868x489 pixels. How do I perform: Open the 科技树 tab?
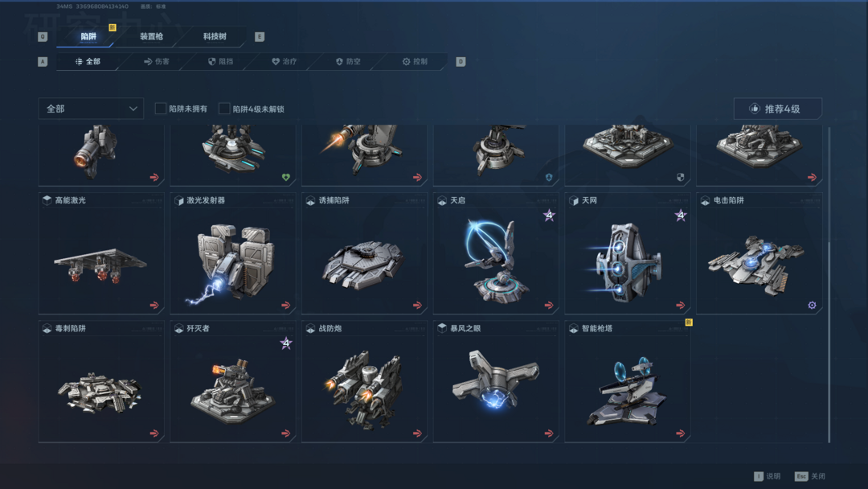coord(215,36)
